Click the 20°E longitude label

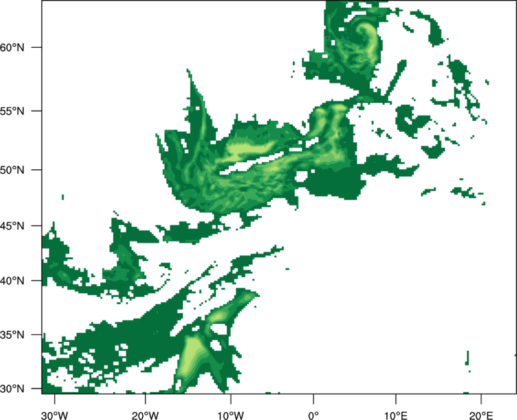481,415
